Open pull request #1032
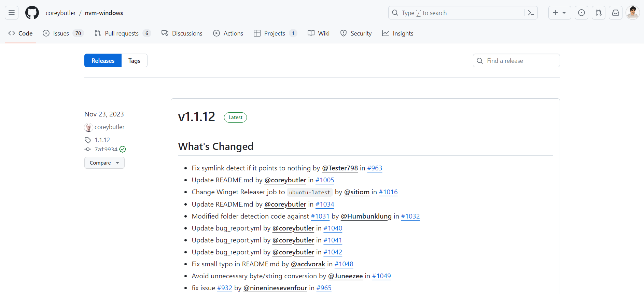This screenshot has height=294, width=644. [x=410, y=216]
